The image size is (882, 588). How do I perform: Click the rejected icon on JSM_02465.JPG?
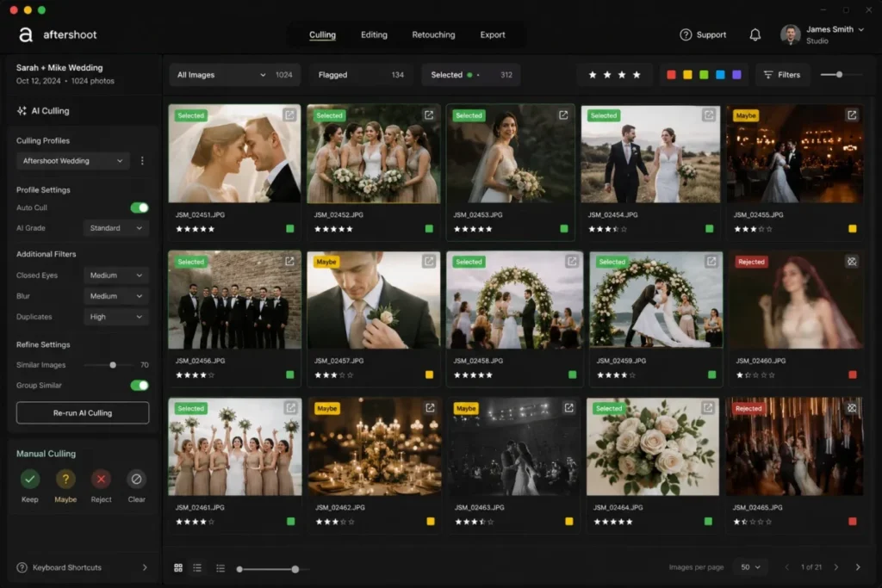(852, 408)
